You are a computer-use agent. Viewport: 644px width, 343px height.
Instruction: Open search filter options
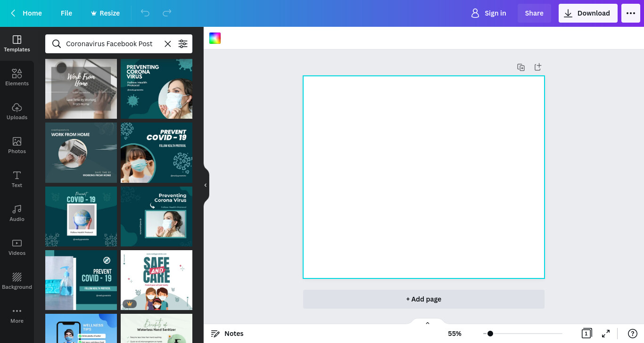pyautogui.click(x=183, y=44)
